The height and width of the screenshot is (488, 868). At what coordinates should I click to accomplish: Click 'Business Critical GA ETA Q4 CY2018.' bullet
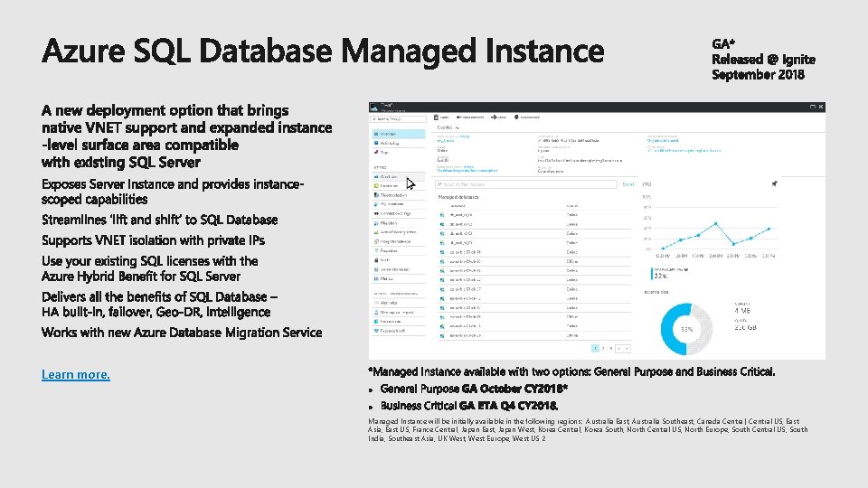469,406
